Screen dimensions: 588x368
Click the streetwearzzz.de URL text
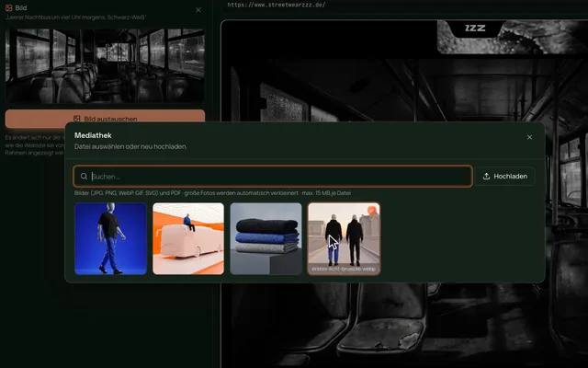277,5
